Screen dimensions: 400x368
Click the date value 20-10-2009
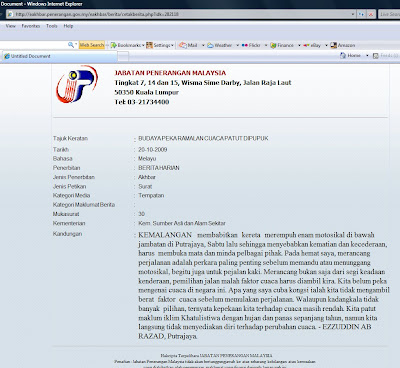153,150
